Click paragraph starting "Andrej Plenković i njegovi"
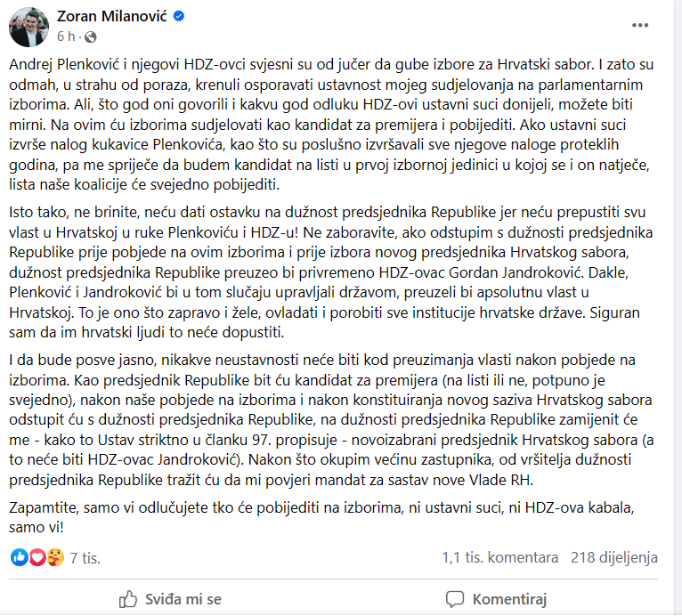Viewport: 682px width, 616px height. pyautogui.click(x=338, y=126)
